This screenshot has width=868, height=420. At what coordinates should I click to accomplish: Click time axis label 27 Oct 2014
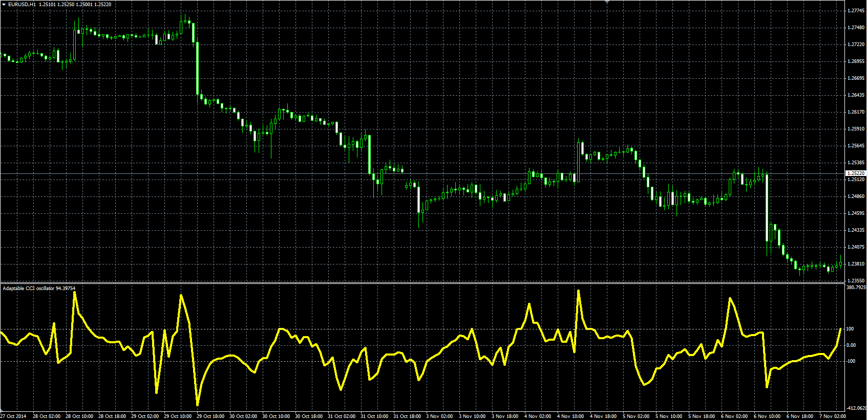(14, 416)
